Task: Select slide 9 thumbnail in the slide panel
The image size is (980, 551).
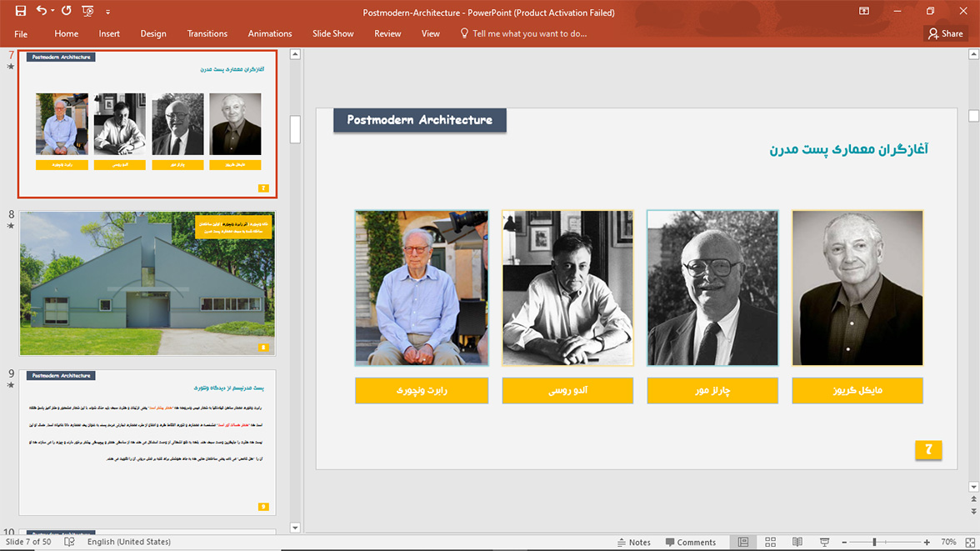Action: [147, 442]
